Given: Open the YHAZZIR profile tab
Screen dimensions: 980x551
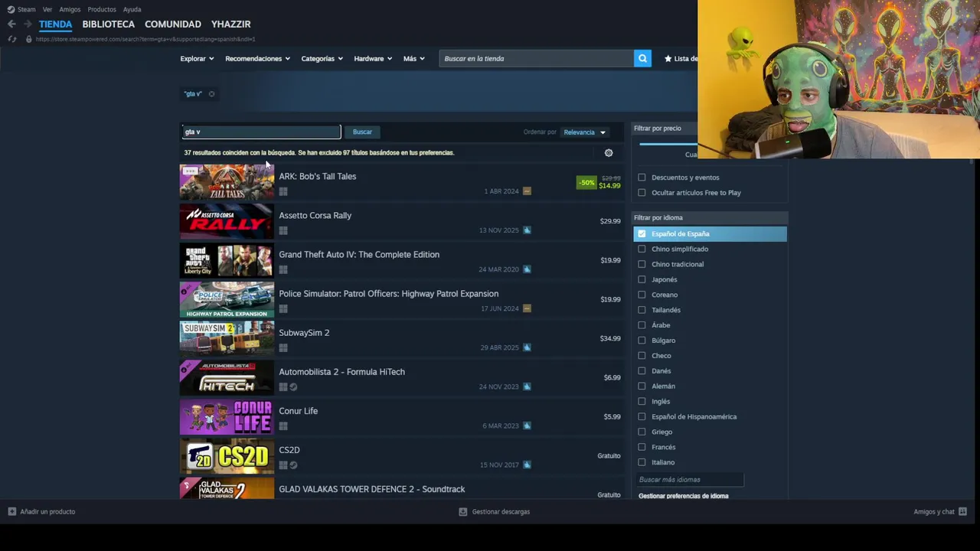Looking at the screenshot, I should pyautogui.click(x=231, y=24).
